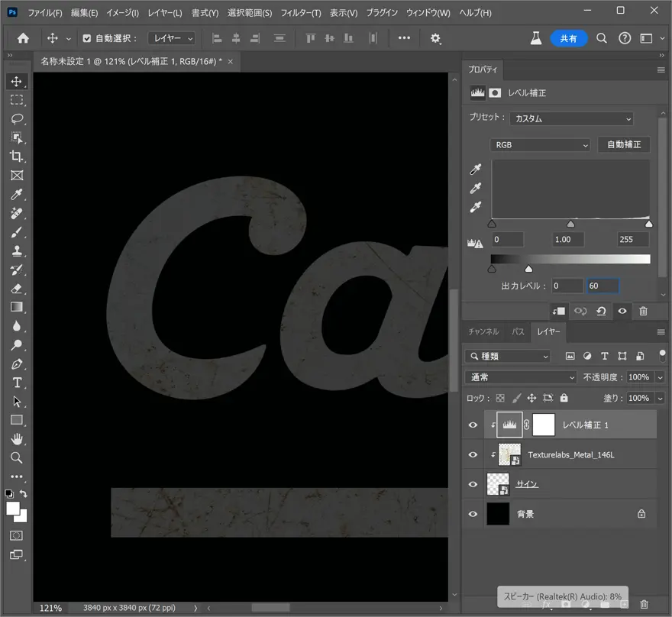Select the Move tool in toolbar
The height and width of the screenshot is (617, 672).
(16, 82)
